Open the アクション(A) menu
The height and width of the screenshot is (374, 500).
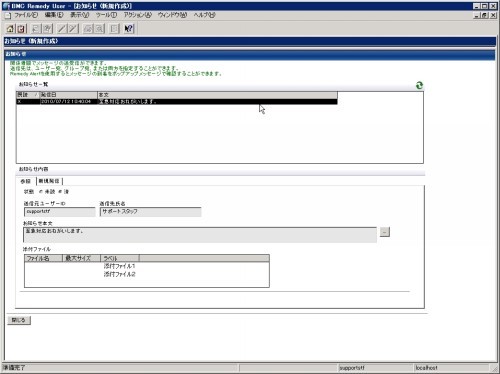pyautogui.click(x=137, y=15)
